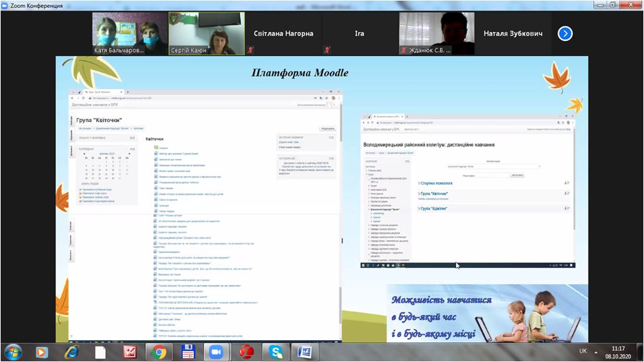Switch to Google Chrome in taskbar
This screenshot has height=362, width=644.
coord(160,352)
